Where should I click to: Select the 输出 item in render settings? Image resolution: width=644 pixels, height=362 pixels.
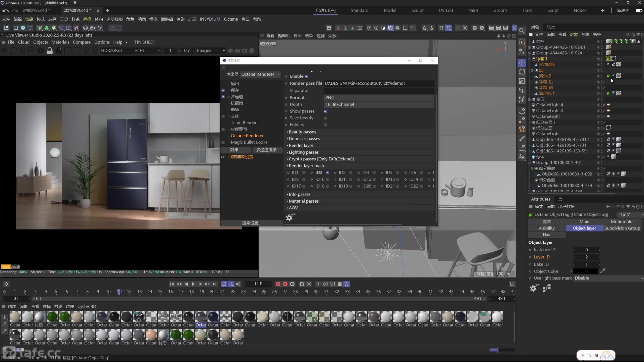[235, 84]
